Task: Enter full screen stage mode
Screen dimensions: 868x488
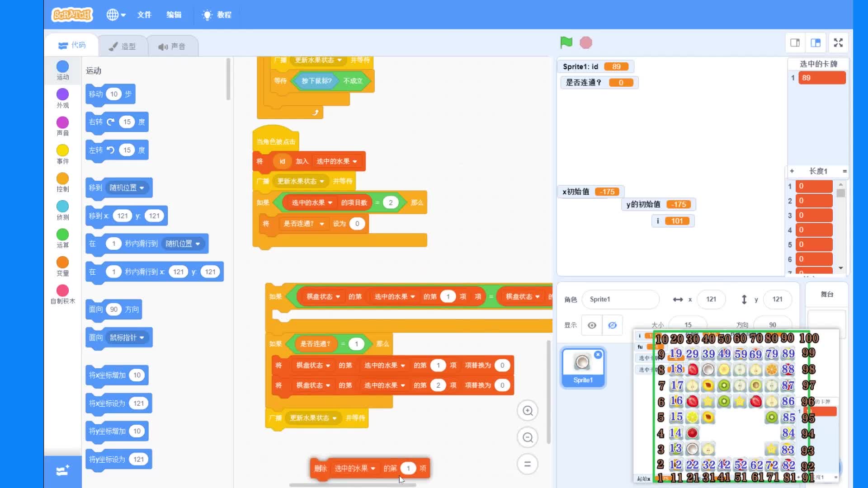Action: (x=838, y=42)
